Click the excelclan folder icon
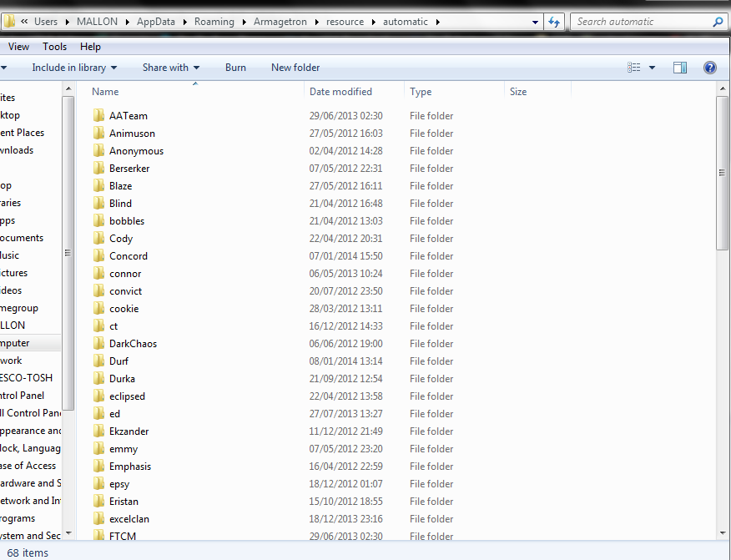 98,519
